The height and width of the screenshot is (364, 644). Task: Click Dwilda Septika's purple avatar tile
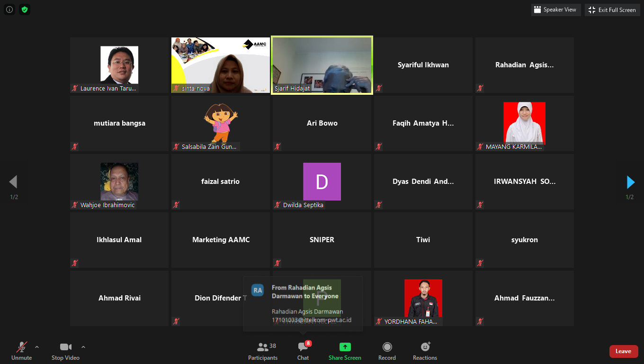coord(322,182)
